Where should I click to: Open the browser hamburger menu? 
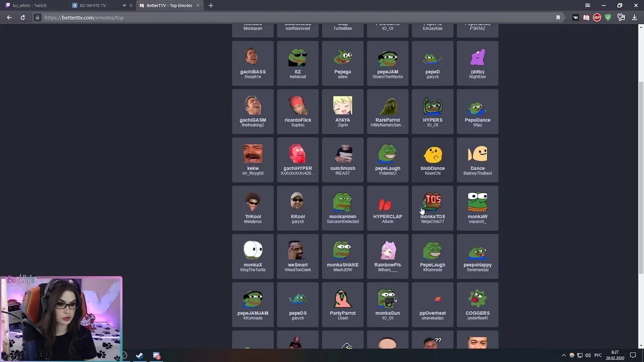coord(587,6)
